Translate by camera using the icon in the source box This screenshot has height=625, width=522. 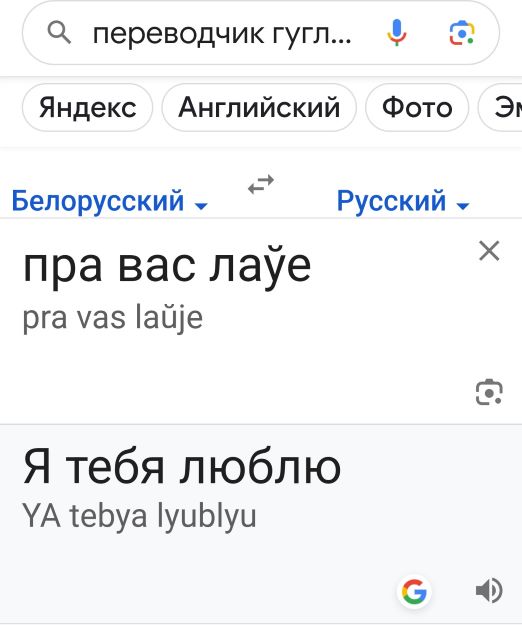pos(489,392)
